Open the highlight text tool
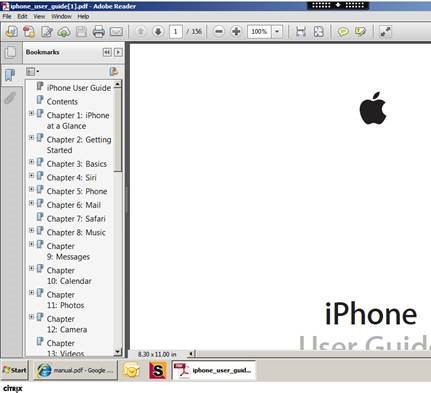The image size is (431, 393). [x=360, y=32]
